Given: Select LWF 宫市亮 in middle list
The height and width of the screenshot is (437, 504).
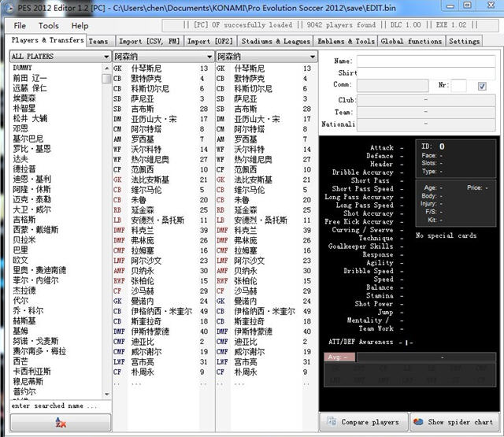Looking at the screenshot, I should (x=163, y=362).
